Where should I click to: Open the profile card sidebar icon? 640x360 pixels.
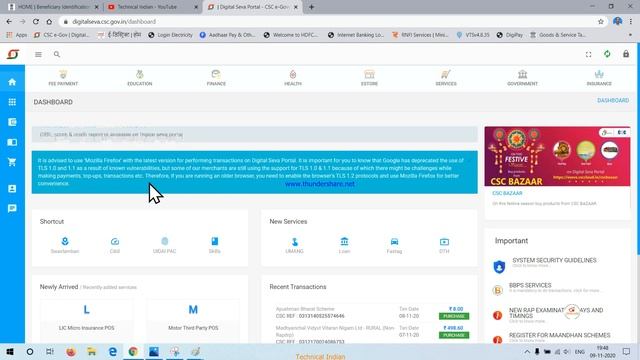pos(12,189)
